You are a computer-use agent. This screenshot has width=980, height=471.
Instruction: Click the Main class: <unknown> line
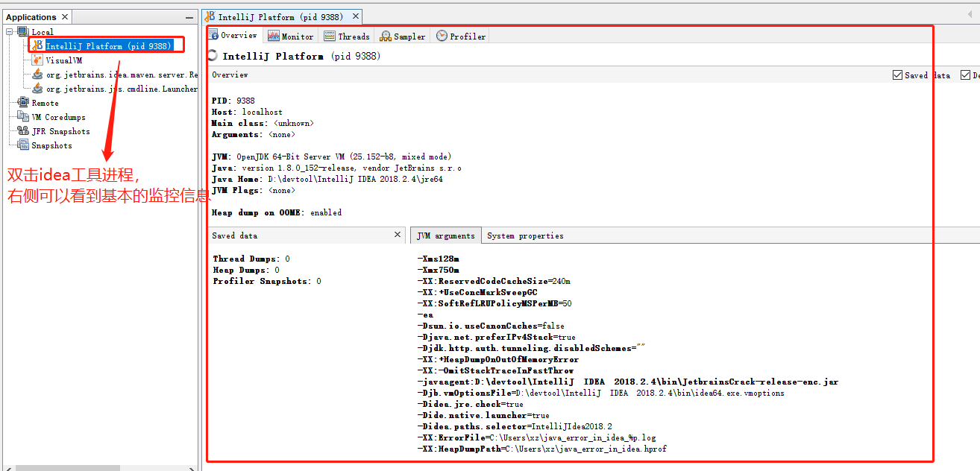coord(263,123)
